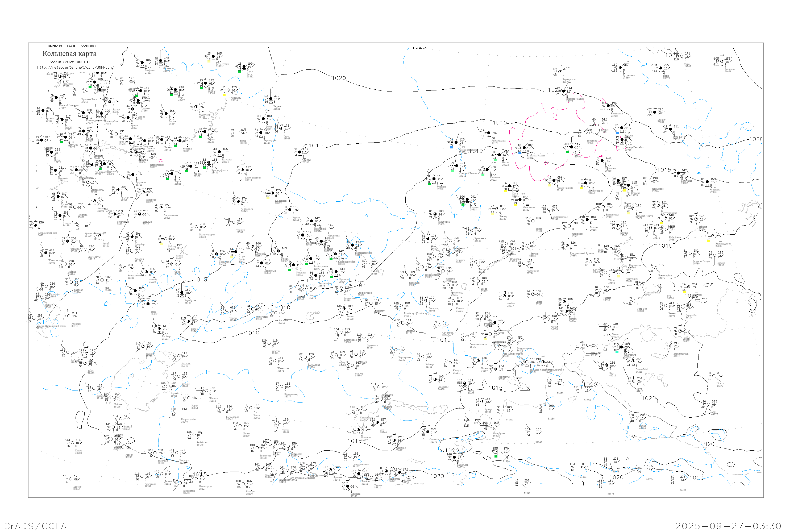Click the GrADS/COLA credit label
This screenshot has width=798, height=532.
tap(35, 526)
